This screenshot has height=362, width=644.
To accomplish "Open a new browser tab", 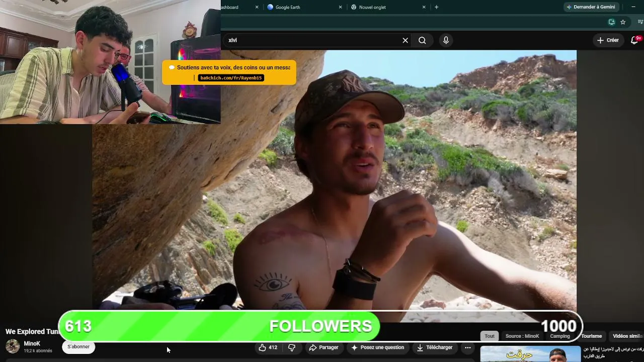I will [436, 7].
